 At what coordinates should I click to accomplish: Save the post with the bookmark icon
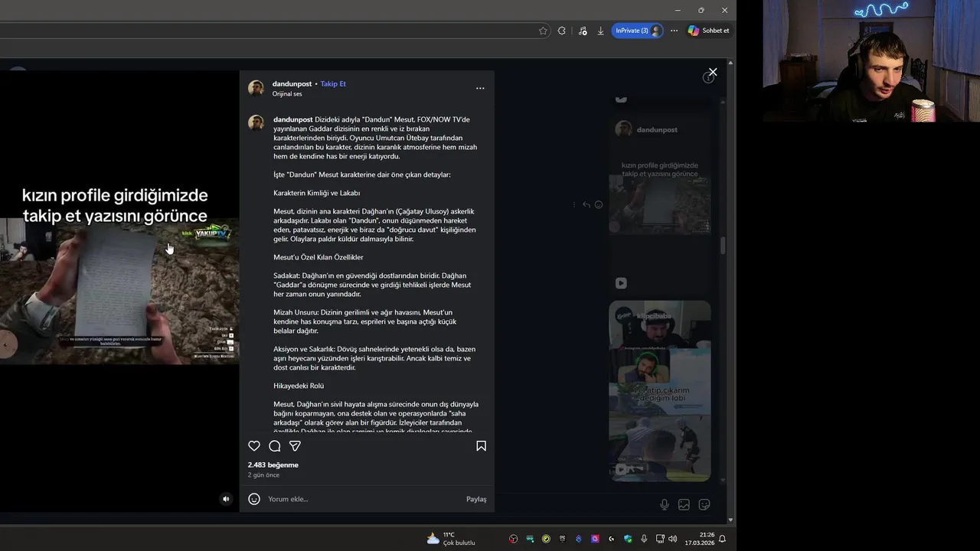click(481, 446)
